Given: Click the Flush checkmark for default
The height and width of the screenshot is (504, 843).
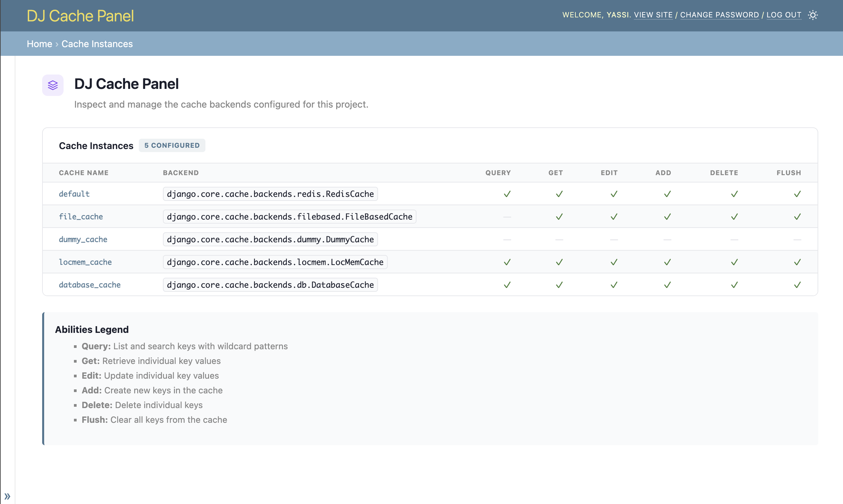Looking at the screenshot, I should (x=797, y=194).
